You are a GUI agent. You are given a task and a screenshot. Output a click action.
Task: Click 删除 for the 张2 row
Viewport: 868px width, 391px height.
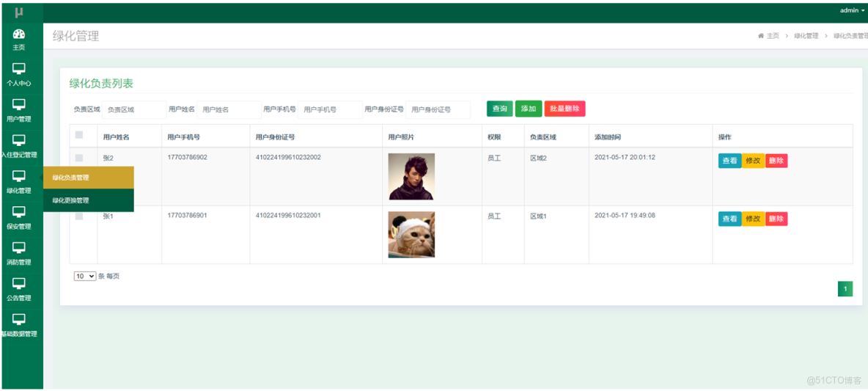tap(776, 161)
